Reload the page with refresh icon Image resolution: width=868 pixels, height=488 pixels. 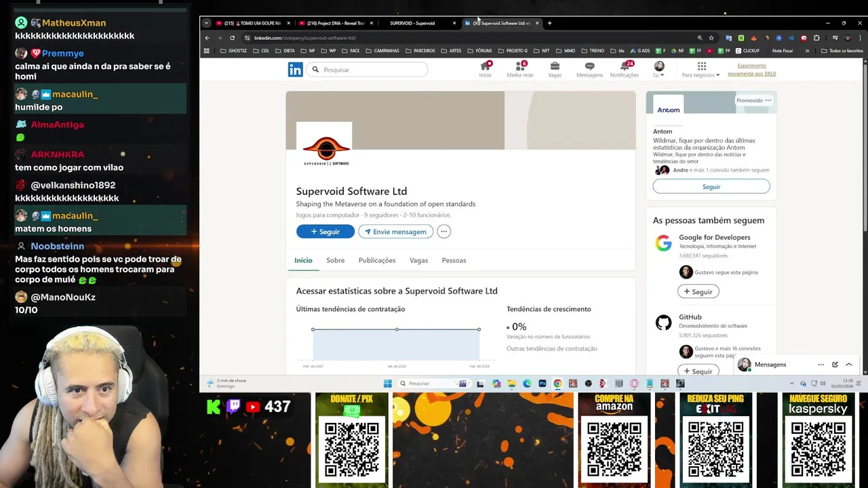pyautogui.click(x=232, y=38)
